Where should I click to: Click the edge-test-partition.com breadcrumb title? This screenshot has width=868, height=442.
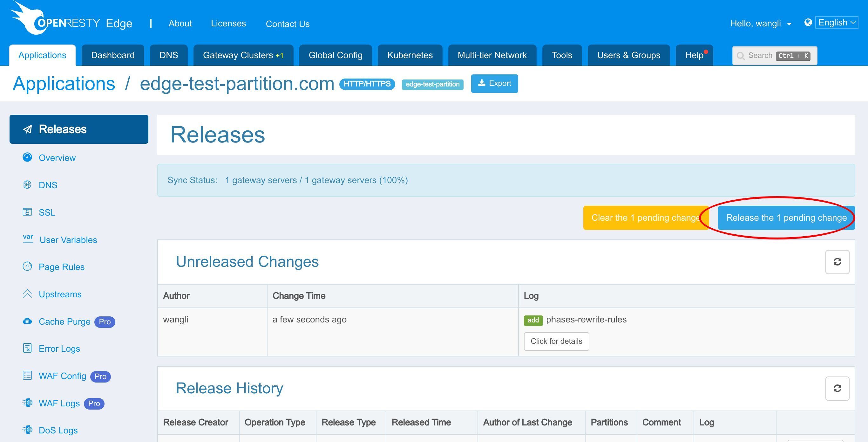[x=237, y=83]
